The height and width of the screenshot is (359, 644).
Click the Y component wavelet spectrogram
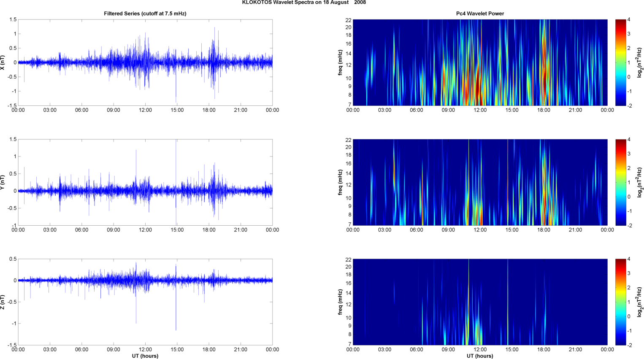(480, 182)
